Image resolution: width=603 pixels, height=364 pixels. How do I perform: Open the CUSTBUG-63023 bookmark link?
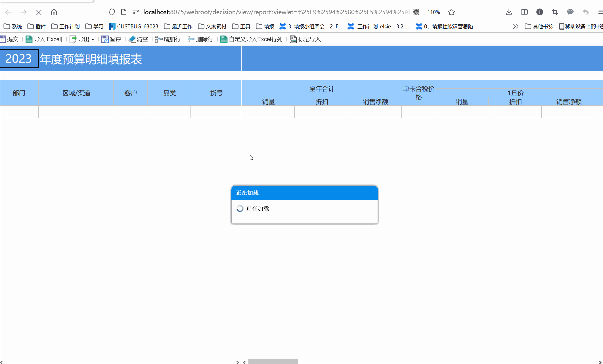tap(133, 26)
